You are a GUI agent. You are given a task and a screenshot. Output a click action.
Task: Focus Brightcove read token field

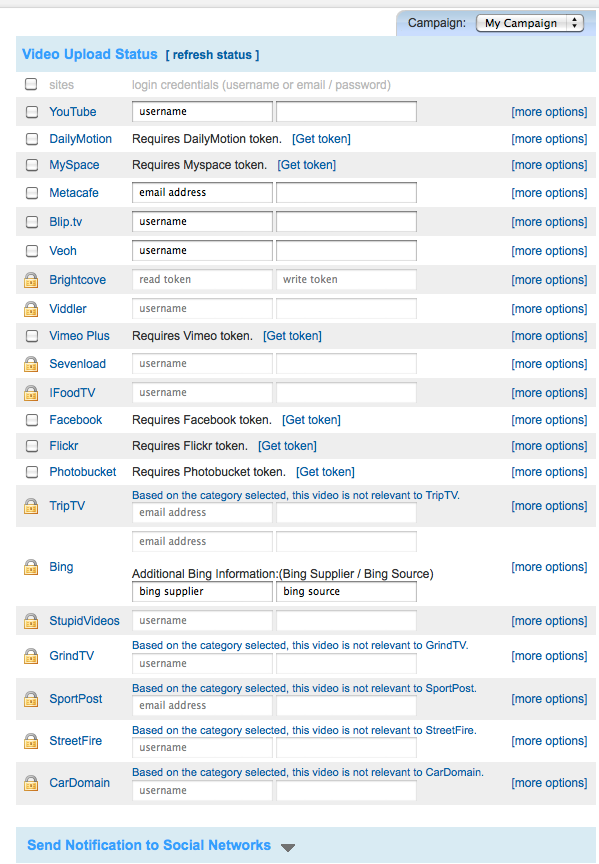[x=202, y=280]
